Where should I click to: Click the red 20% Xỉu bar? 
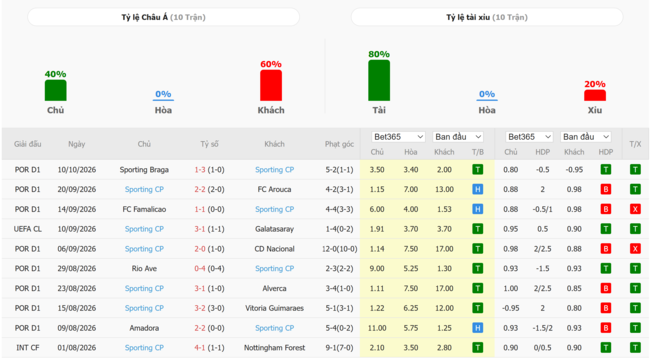pos(595,95)
